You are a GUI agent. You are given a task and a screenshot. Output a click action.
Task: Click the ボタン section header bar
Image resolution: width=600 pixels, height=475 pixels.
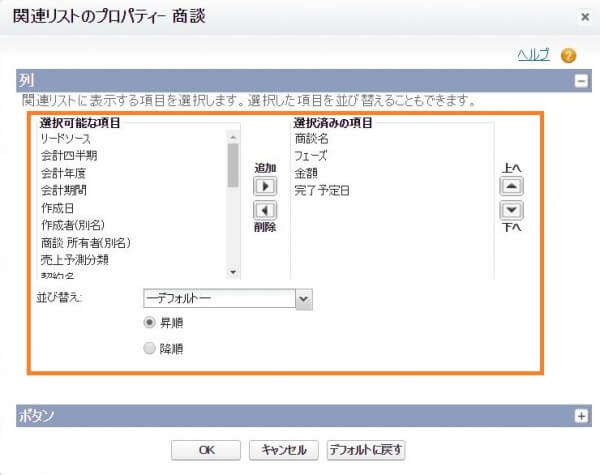click(x=304, y=416)
